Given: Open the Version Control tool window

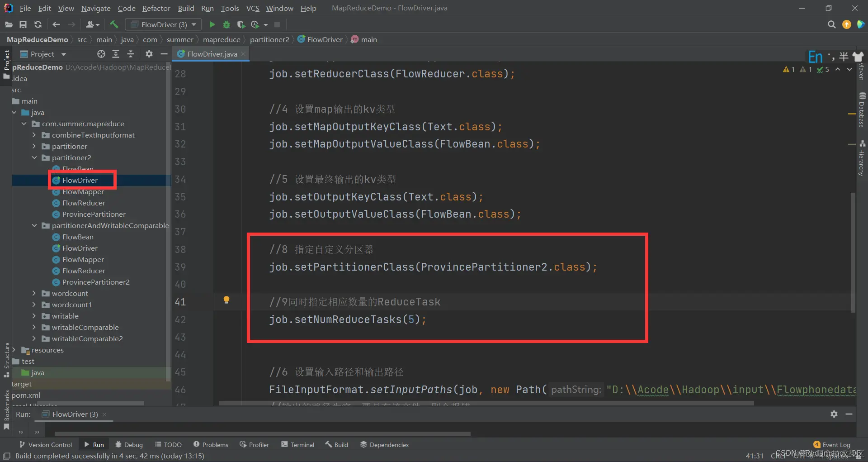Looking at the screenshot, I should click(x=45, y=445).
